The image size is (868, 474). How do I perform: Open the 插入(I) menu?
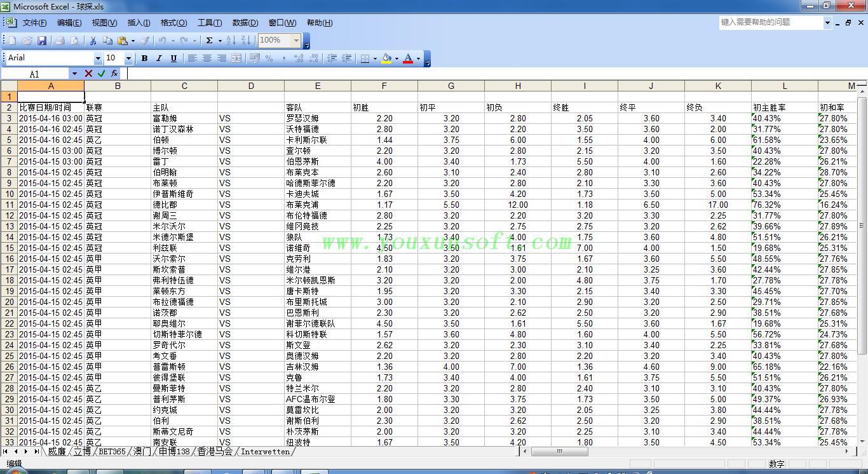pos(139,23)
